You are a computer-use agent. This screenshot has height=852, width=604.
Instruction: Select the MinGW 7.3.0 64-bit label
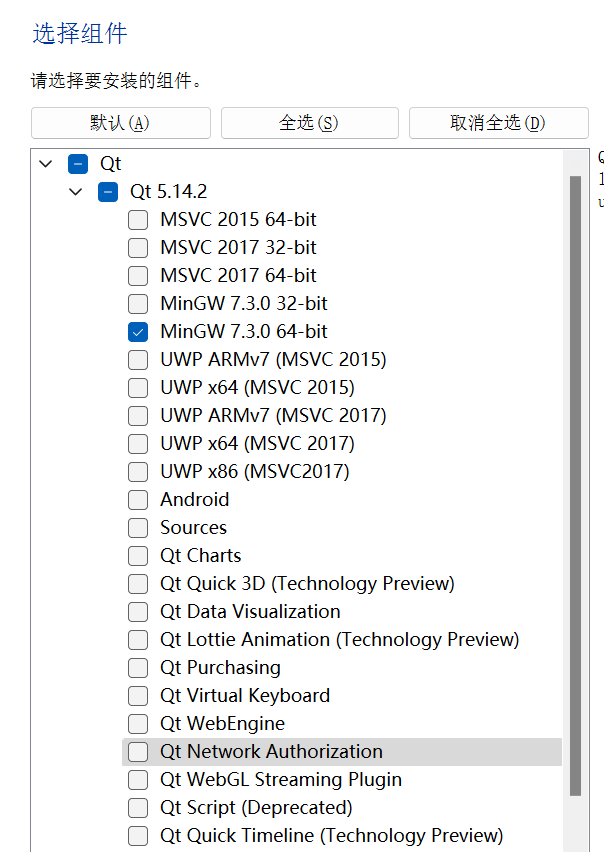pos(244,332)
